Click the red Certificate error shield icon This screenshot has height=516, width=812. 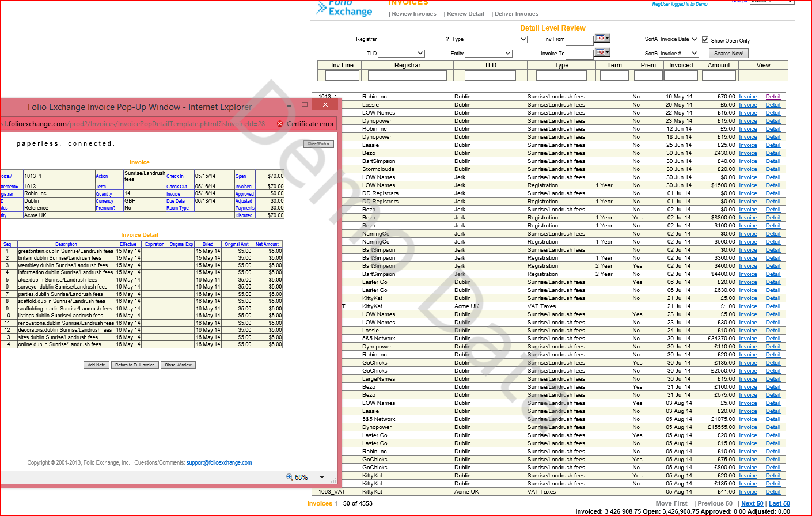click(280, 124)
